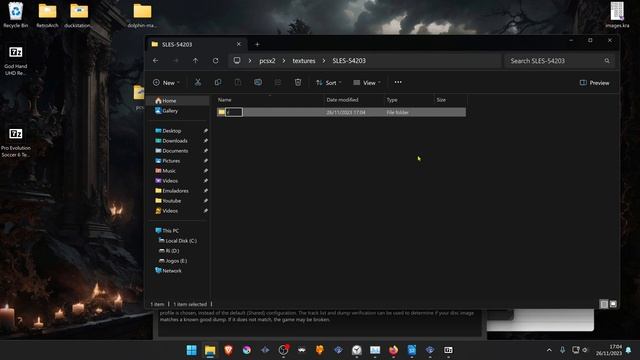Select the images.kra desktop file

click(x=617, y=15)
